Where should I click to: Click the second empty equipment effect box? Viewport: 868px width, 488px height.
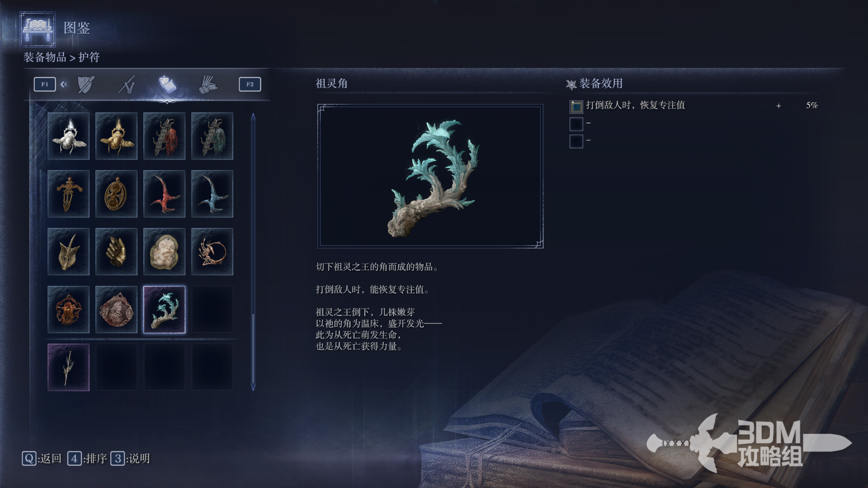coord(576,124)
